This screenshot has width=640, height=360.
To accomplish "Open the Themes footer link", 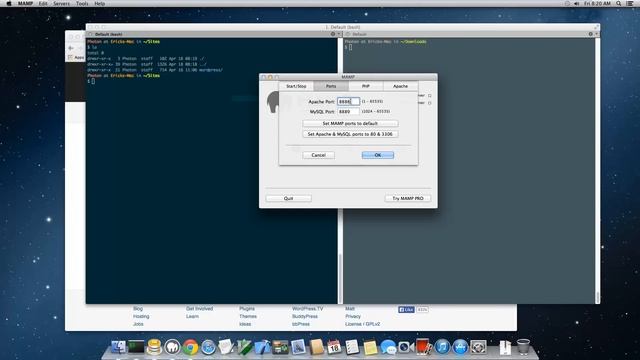I will [248, 316].
